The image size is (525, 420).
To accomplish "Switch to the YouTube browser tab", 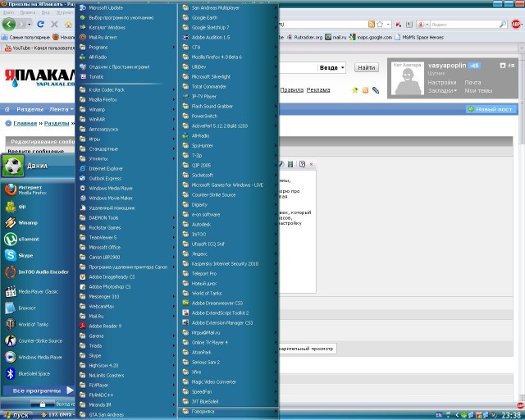I will (39, 48).
